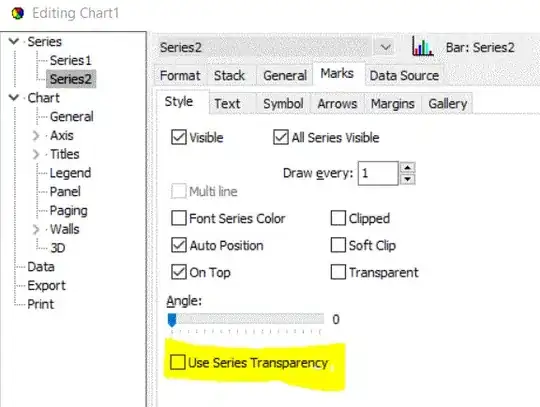This screenshot has height=407, width=540.
Task: Switch to the Data Source tab
Action: [404, 75]
